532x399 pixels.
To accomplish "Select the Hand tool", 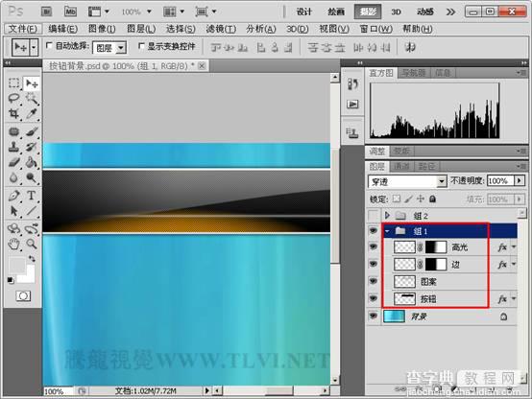I will tap(13, 244).
